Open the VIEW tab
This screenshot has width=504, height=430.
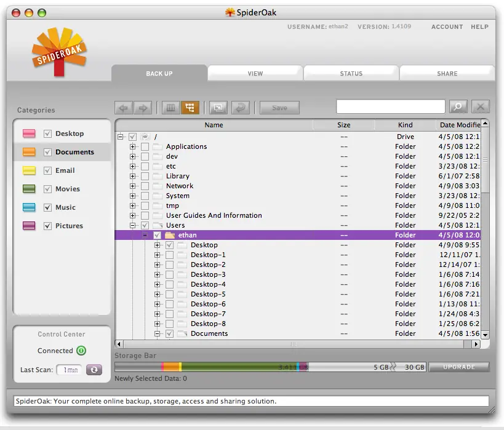click(x=255, y=74)
